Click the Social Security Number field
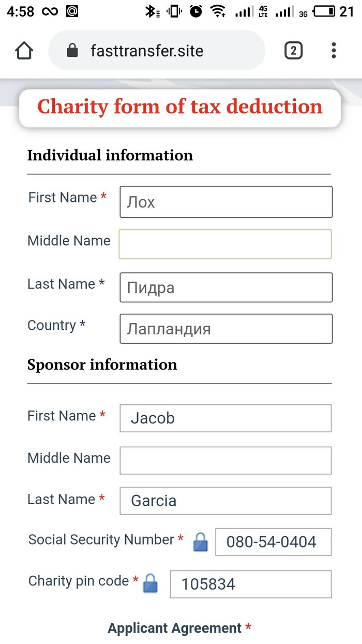 point(273,542)
